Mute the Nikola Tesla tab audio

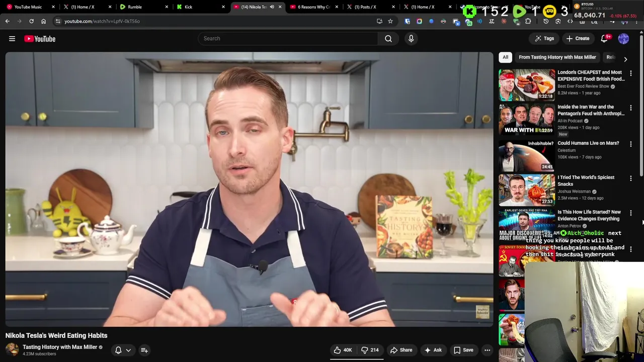click(272, 7)
